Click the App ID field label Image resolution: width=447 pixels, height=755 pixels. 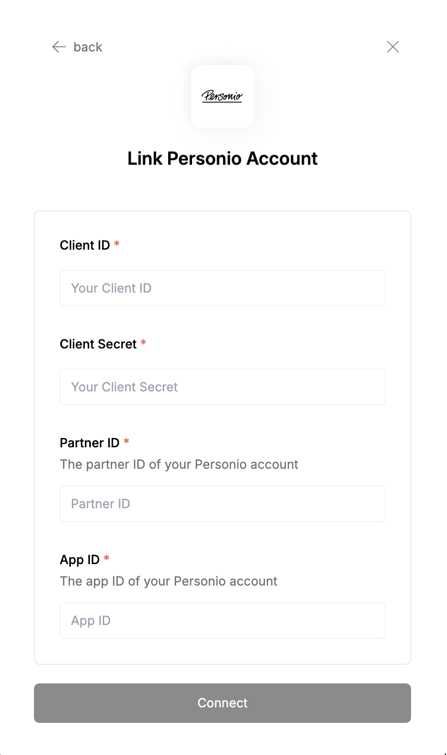79,560
